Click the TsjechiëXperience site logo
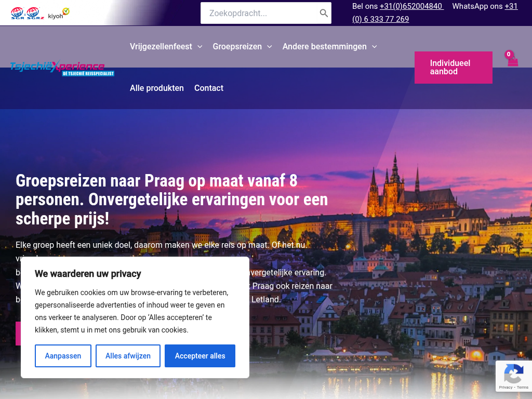Viewport: 532px width, 399px height. click(62, 68)
